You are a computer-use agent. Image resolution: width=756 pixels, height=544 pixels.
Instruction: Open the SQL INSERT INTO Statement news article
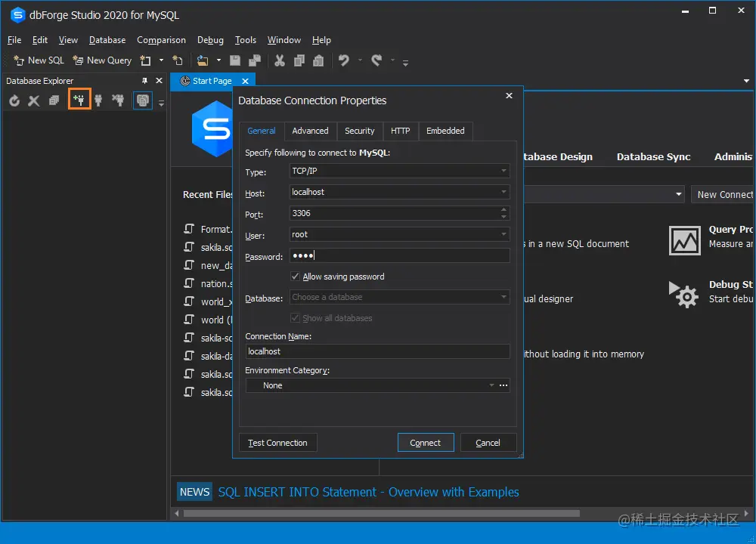[x=367, y=491]
